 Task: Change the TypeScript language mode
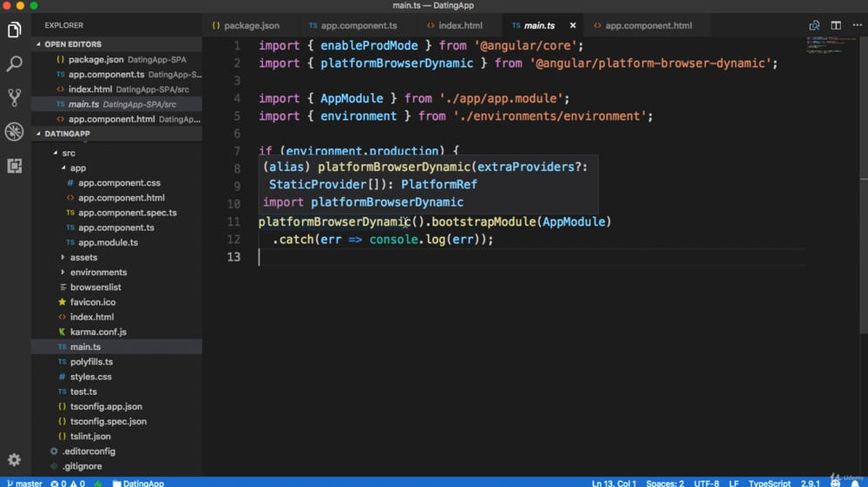point(769,483)
